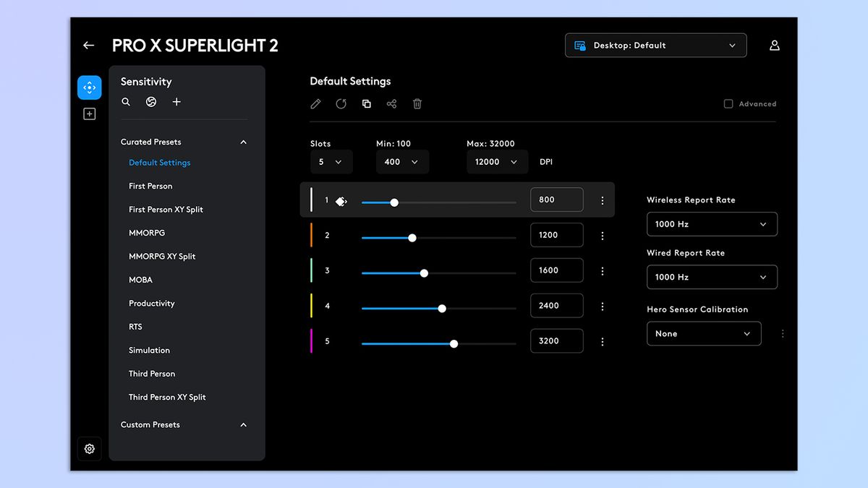Collapse the Curated Presets section
868x488 pixels.
pos(243,142)
